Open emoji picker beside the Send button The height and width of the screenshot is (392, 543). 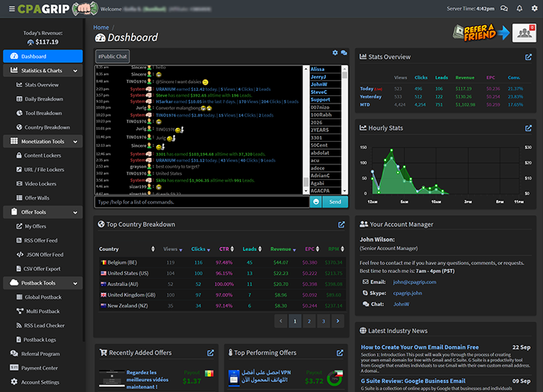(316, 202)
